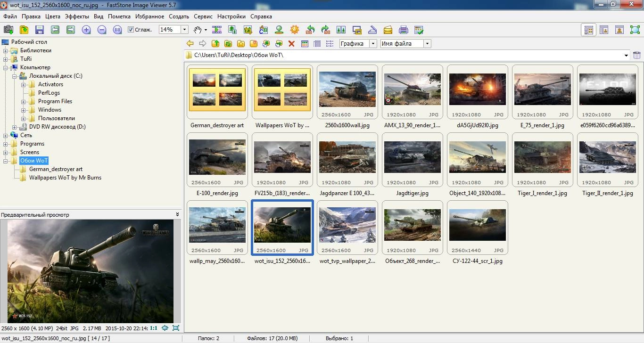Click the adjust lighting sun icon
Screen dimensions: 644x343
(295, 30)
